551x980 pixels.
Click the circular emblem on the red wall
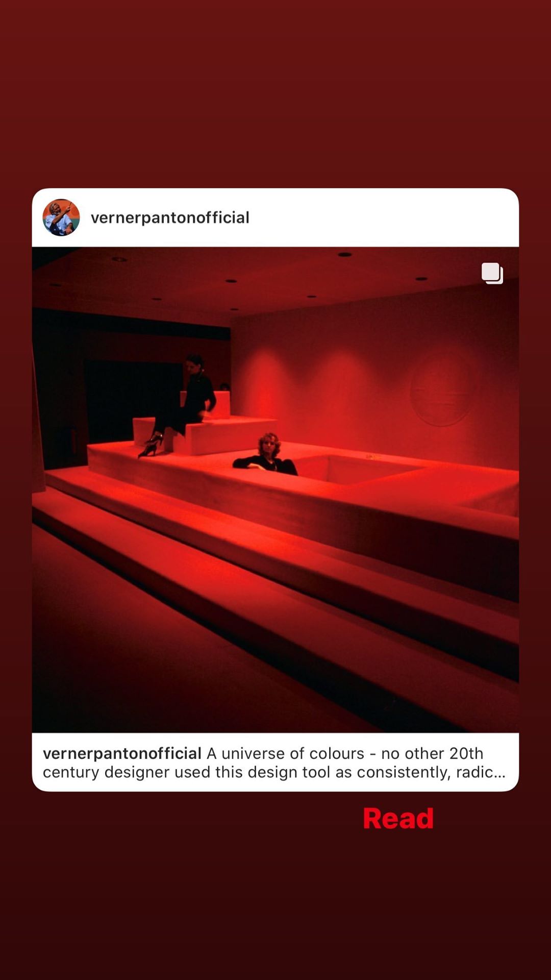[442, 388]
